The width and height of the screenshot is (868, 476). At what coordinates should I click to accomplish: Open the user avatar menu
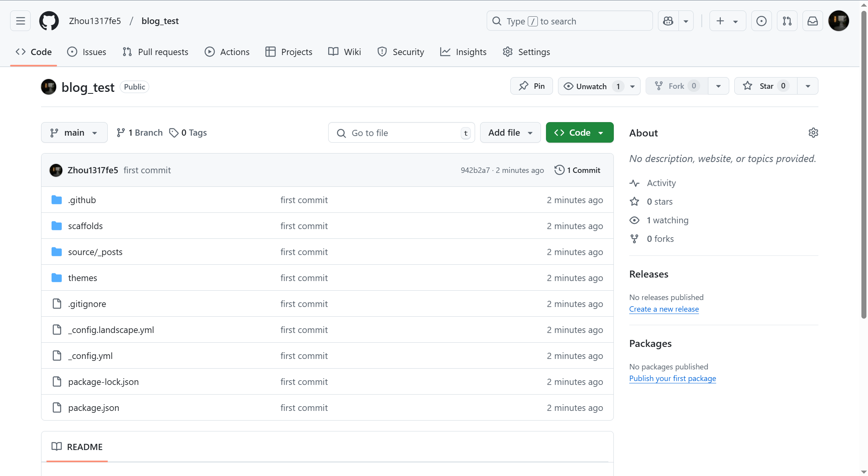839,21
